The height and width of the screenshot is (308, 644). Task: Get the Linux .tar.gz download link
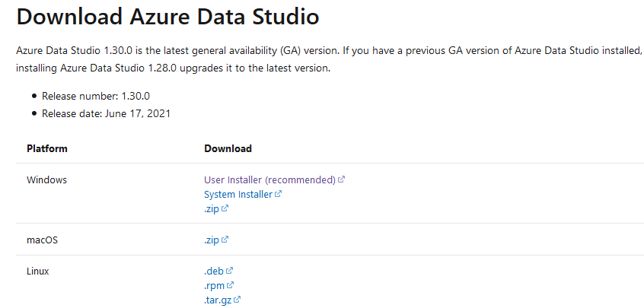[218, 300]
